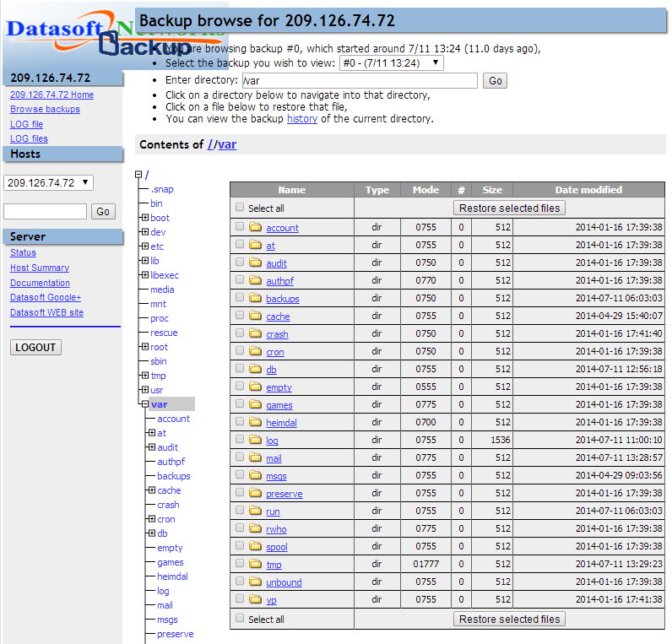Open the Hosts selector dropdown
This screenshot has width=672, height=644.
(x=48, y=183)
